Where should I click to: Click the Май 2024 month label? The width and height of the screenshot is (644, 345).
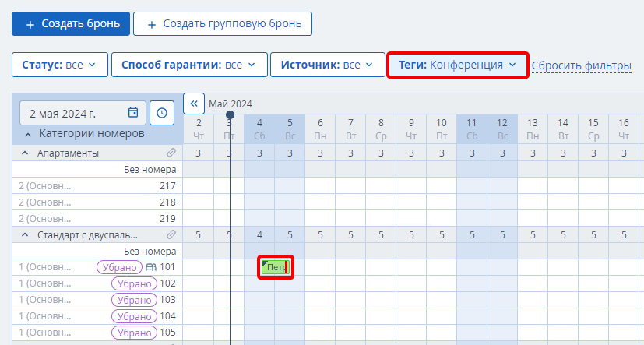tap(231, 104)
